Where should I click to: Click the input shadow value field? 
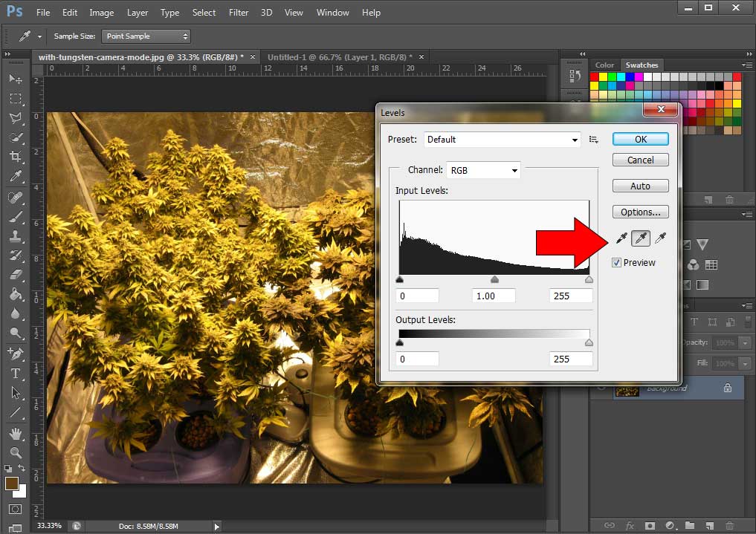417,296
